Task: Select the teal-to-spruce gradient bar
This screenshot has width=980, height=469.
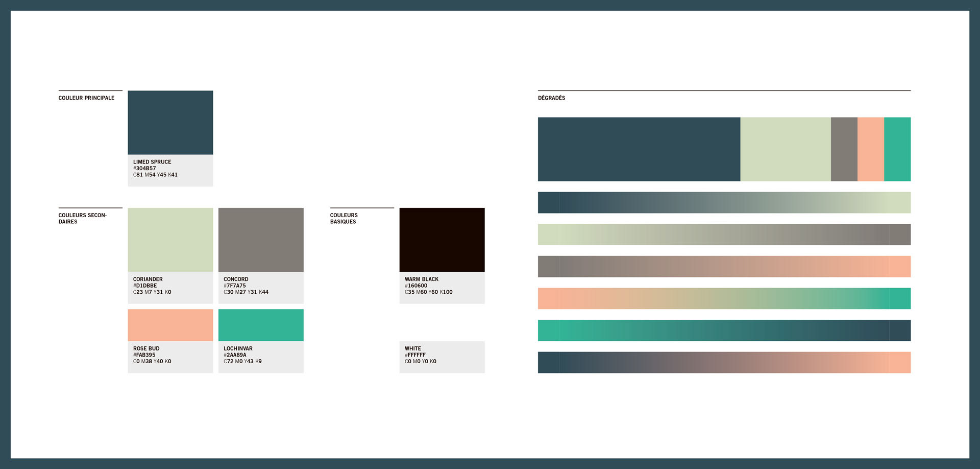Action: (x=724, y=331)
